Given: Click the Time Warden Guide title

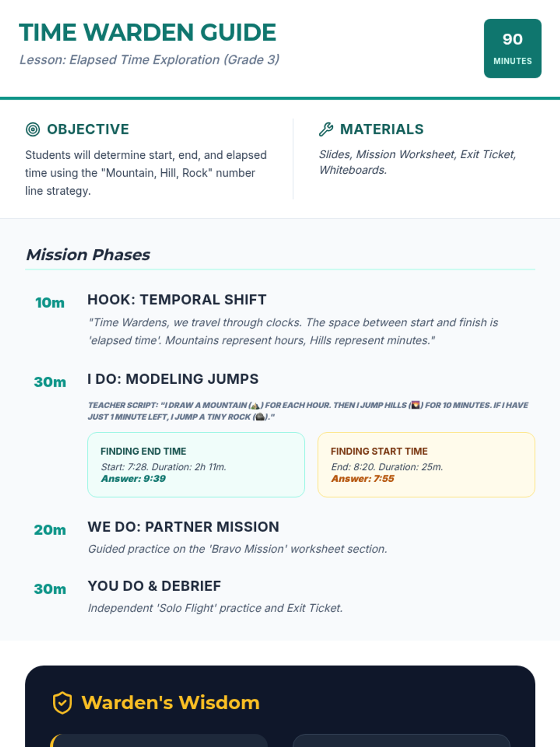Looking at the screenshot, I should [x=147, y=32].
